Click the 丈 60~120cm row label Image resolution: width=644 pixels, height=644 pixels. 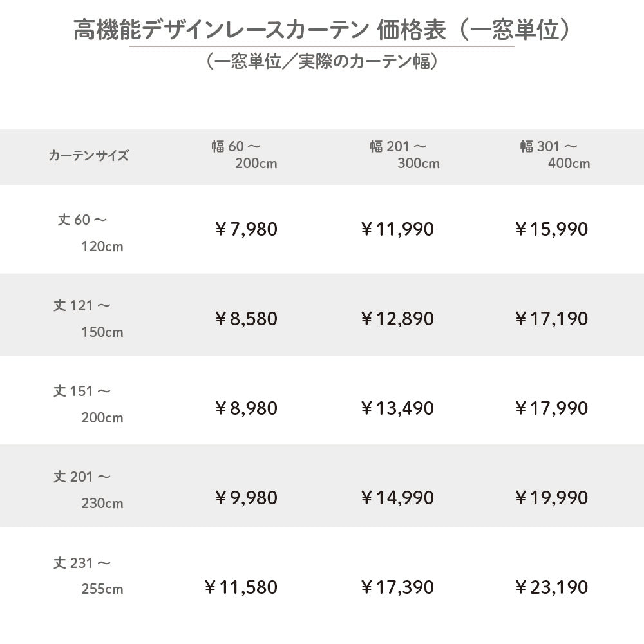tap(90, 233)
